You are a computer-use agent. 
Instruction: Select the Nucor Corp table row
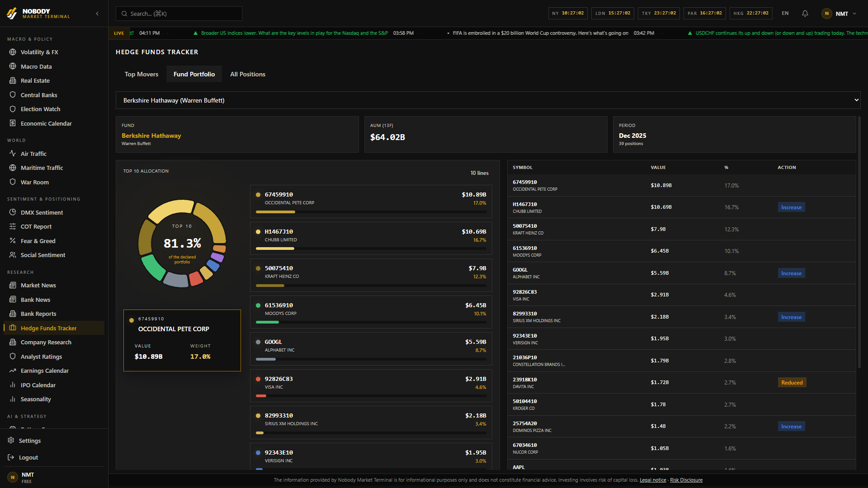point(682,448)
